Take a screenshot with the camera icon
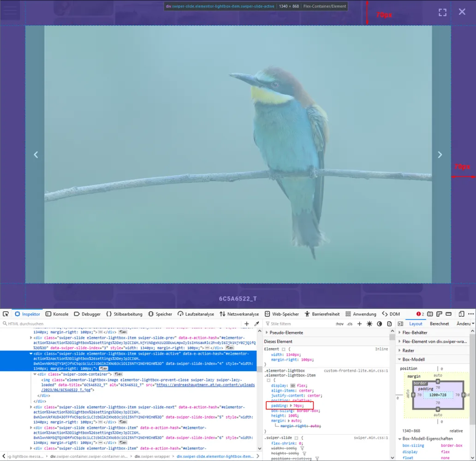Image resolution: width=476 pixels, height=461 pixels. pyautogui.click(x=430, y=314)
